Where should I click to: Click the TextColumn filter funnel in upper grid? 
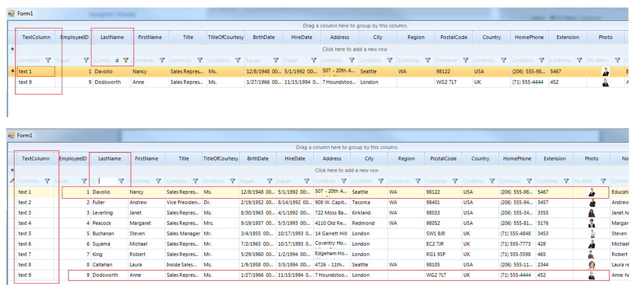tap(48, 60)
